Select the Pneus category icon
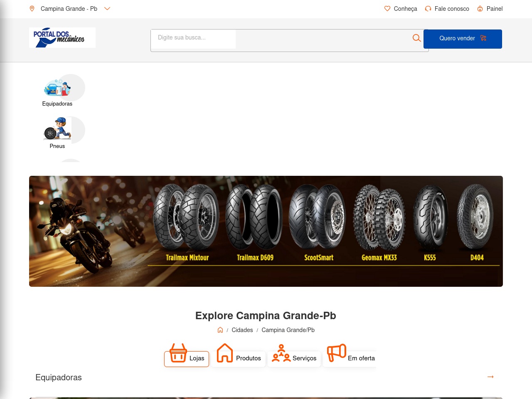The image size is (532, 399). [x=57, y=129]
